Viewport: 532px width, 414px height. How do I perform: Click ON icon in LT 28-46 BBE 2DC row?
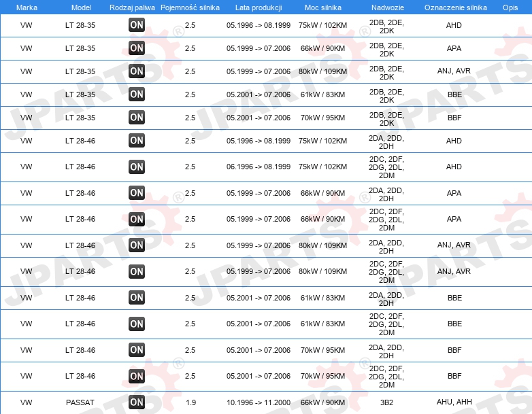tap(137, 324)
